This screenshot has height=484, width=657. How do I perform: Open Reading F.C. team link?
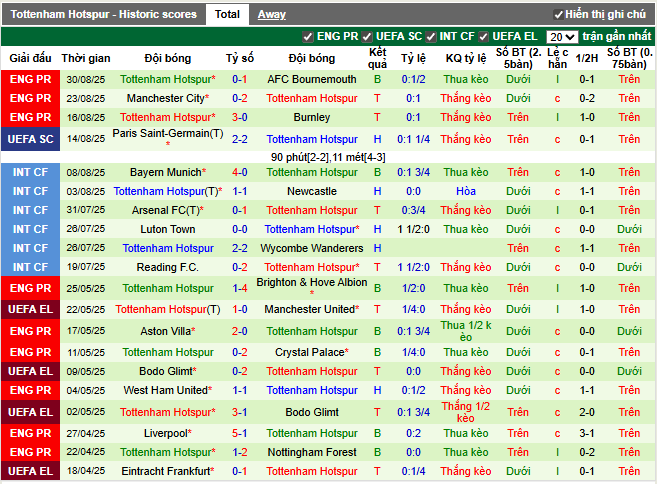168,267
